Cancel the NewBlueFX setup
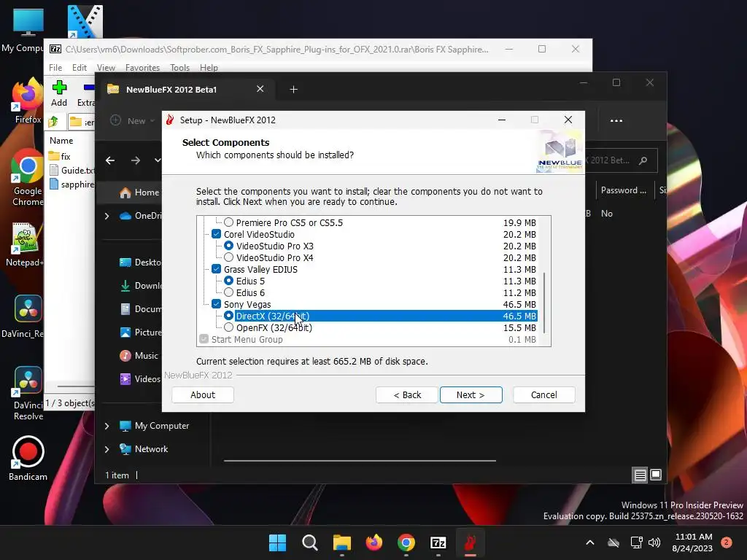 pos(544,394)
